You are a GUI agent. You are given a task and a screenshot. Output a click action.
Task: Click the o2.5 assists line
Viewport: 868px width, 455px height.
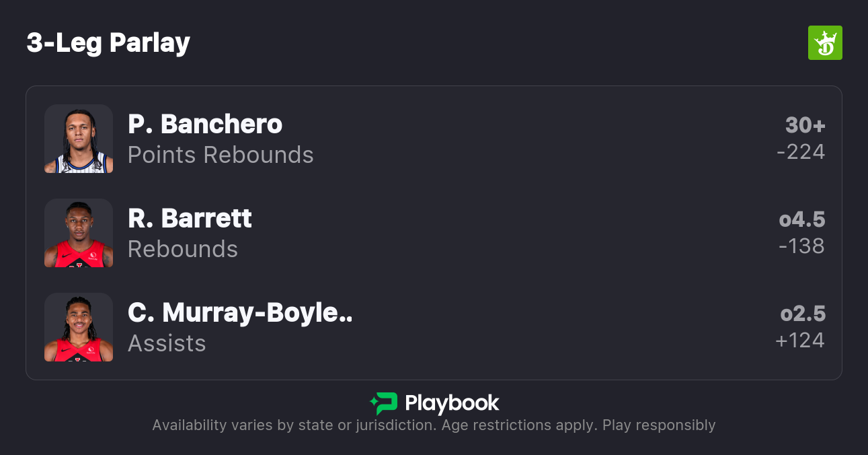point(802,314)
